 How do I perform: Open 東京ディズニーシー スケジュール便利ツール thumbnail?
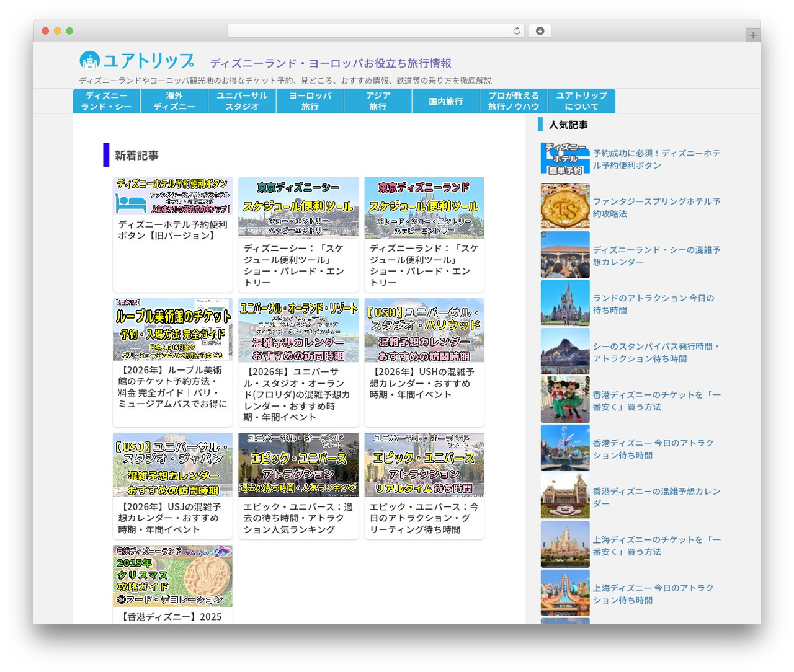(298, 208)
